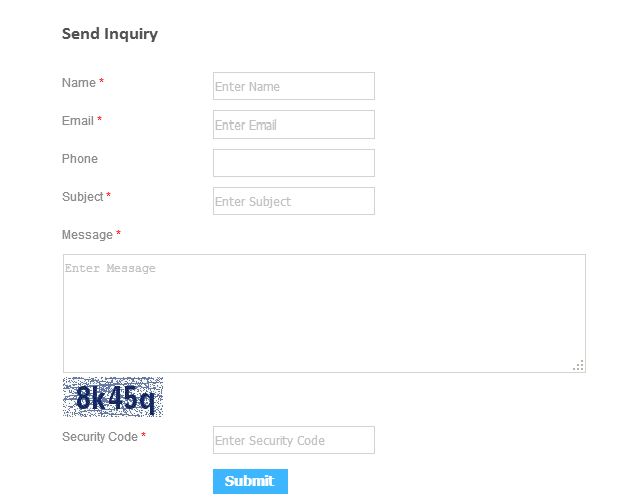Click the Security Code label text
The width and height of the screenshot is (633, 500).
click(x=100, y=437)
